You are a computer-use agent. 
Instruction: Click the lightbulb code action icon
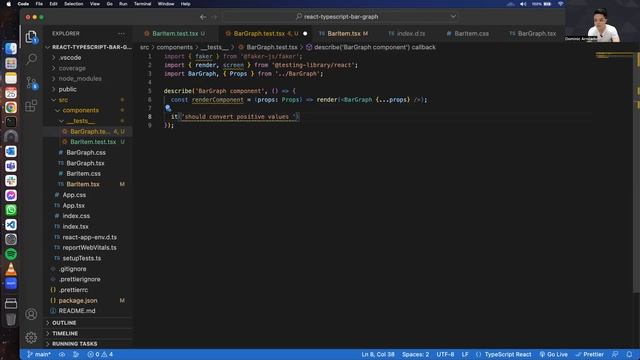pos(168,108)
